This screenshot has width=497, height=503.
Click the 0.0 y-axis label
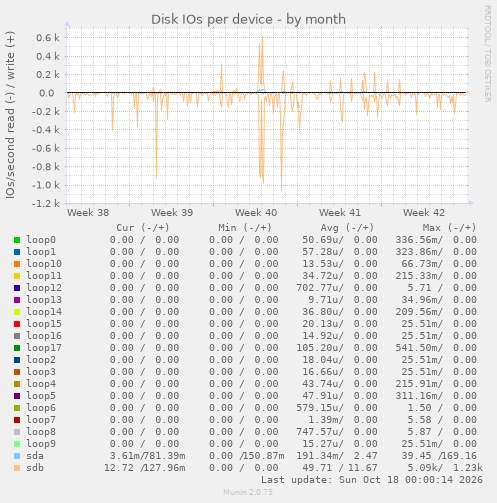click(47, 93)
